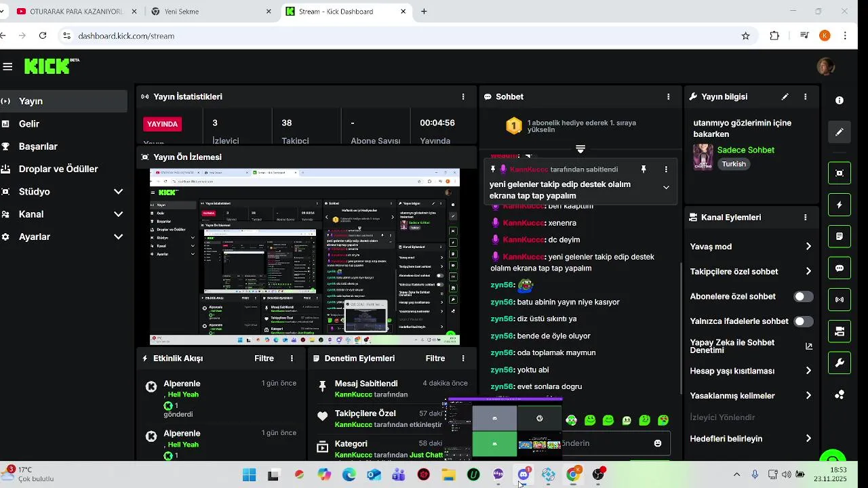The width and height of the screenshot is (868, 488).
Task: Open Filtre in Denetim Eylemleri panel
Action: coord(435,359)
